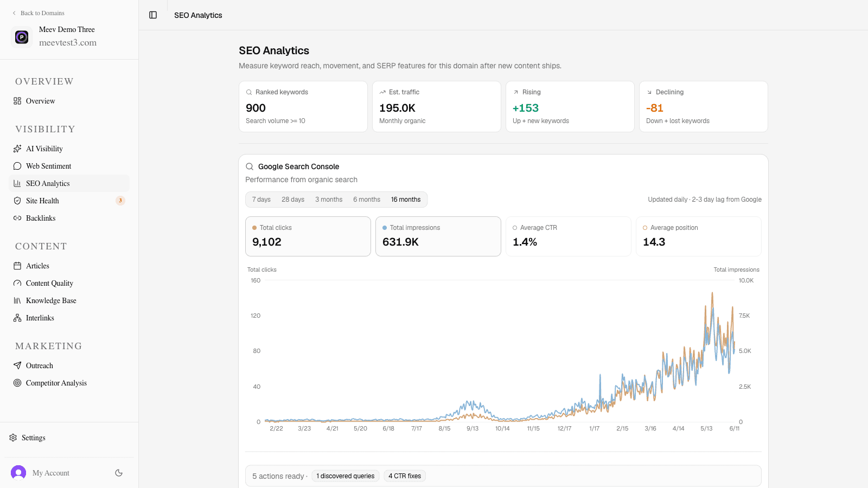
Task: Click the Articles calendar icon
Action: [x=17, y=266]
